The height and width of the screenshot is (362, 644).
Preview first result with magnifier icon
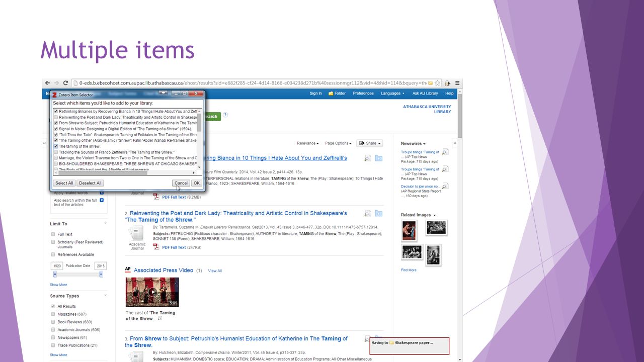tap(368, 158)
